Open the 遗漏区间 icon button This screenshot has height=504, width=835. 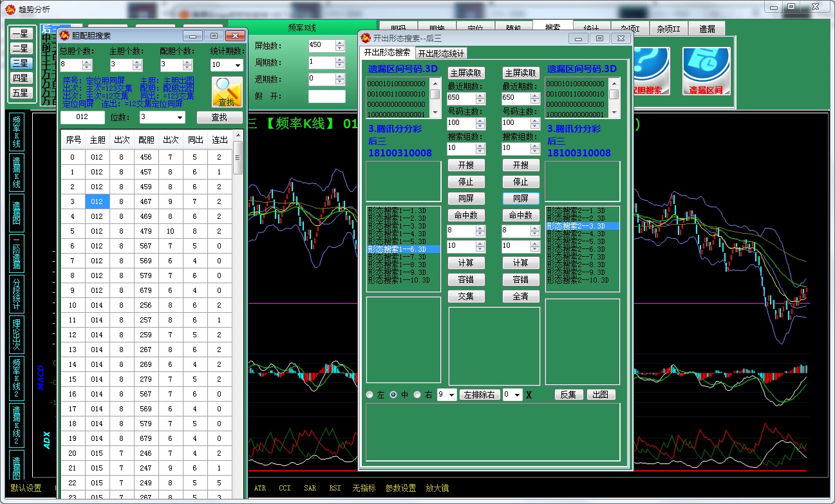coord(706,71)
